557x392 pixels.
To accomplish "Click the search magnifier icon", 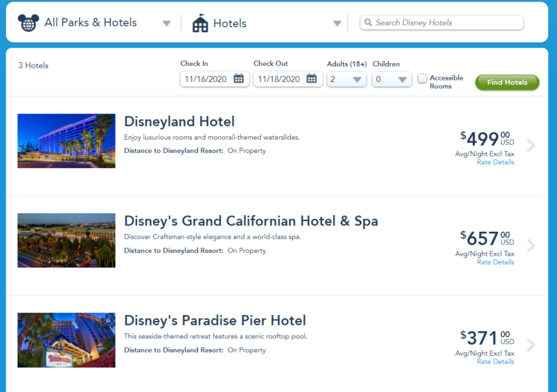I will point(368,23).
